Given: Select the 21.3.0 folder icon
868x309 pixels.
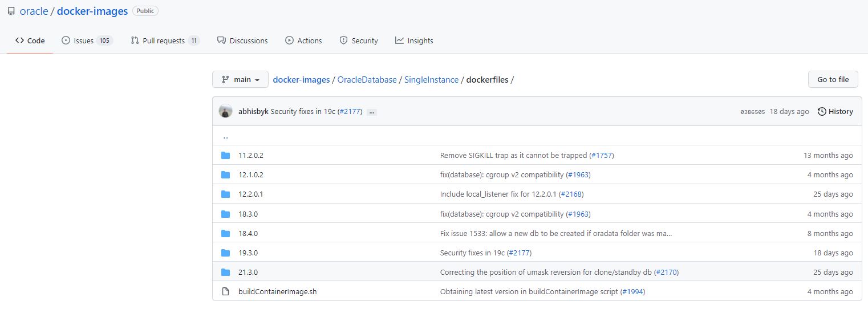Looking at the screenshot, I should click(225, 273).
